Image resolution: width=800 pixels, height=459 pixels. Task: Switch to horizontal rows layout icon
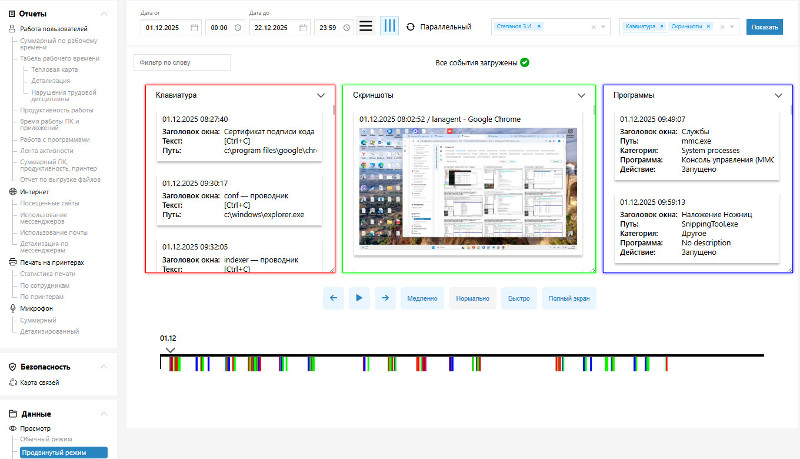coord(366,26)
